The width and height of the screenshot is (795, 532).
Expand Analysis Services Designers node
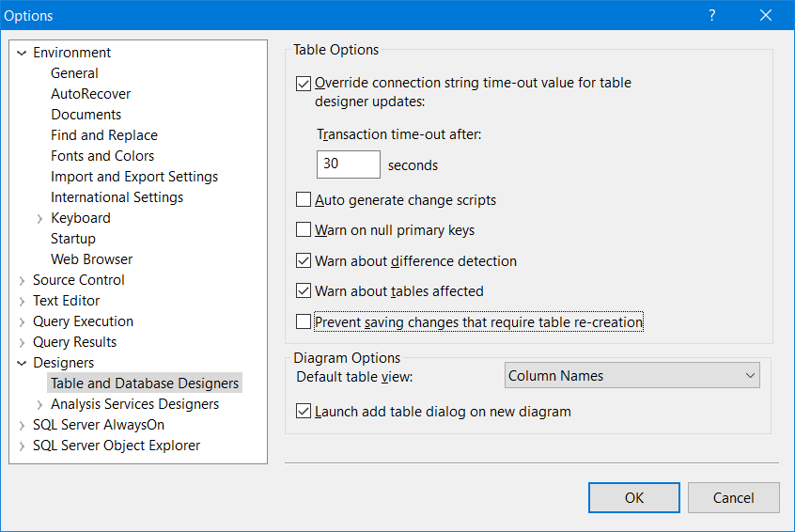tap(39, 404)
